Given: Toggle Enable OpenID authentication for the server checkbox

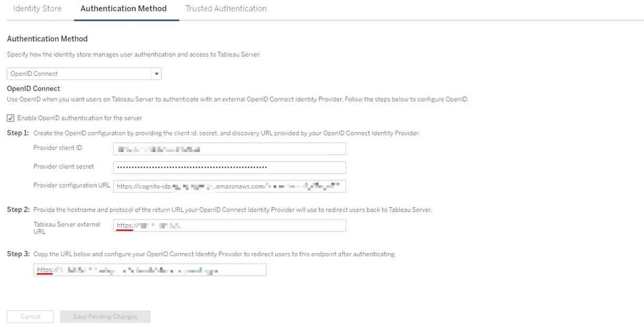Looking at the screenshot, I should coord(11,118).
